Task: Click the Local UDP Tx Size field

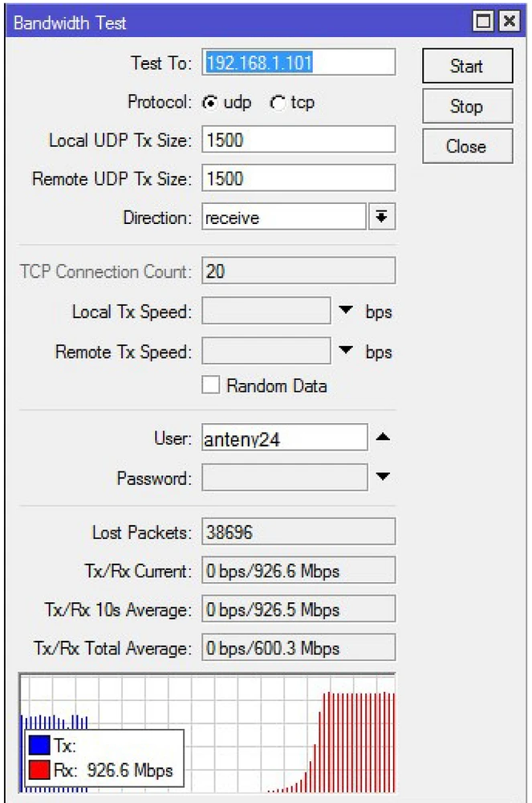Action: click(298, 140)
